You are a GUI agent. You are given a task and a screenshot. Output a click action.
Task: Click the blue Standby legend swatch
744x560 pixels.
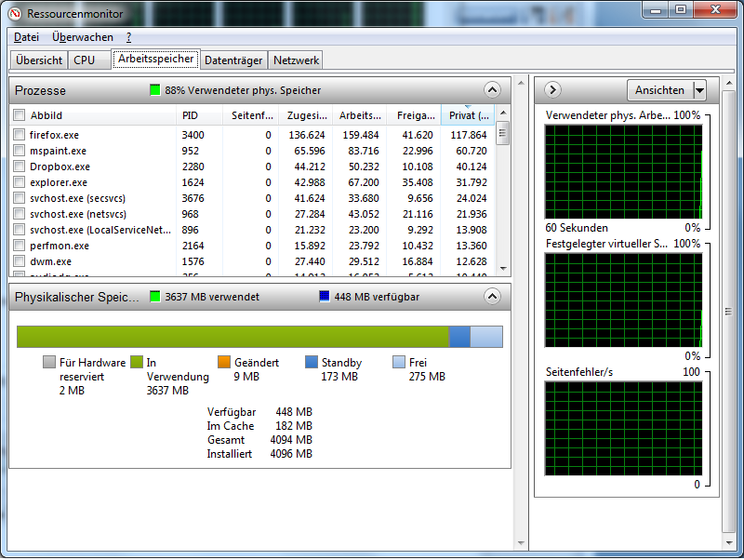pos(312,362)
